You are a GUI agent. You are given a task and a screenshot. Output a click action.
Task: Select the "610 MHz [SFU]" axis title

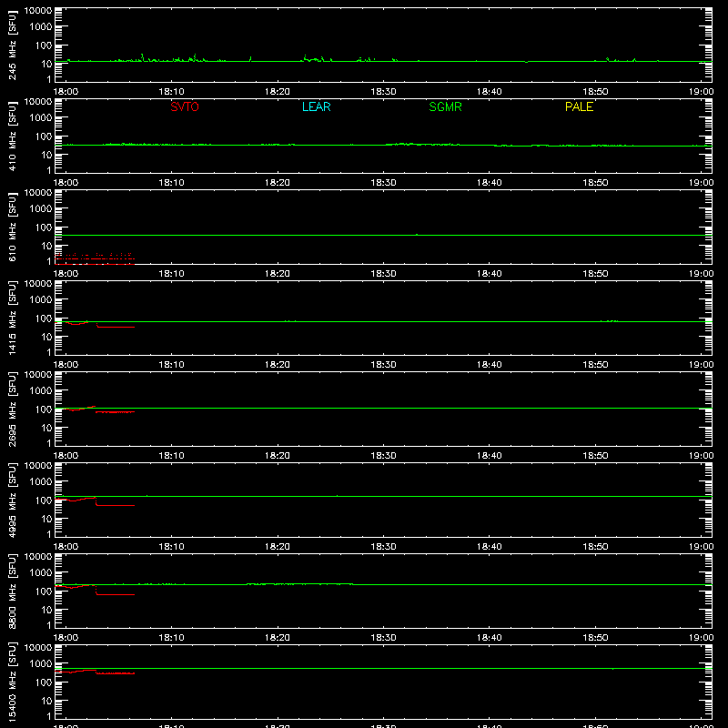pos(12,227)
